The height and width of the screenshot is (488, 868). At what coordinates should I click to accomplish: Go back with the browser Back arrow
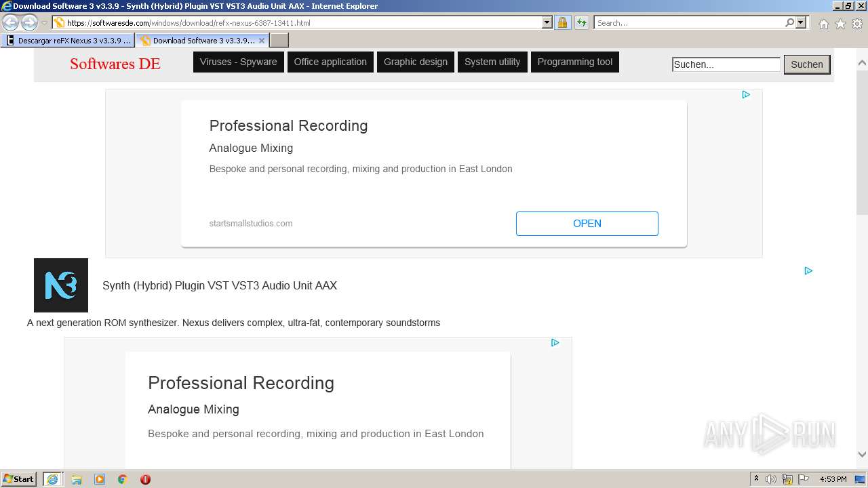[x=10, y=22]
